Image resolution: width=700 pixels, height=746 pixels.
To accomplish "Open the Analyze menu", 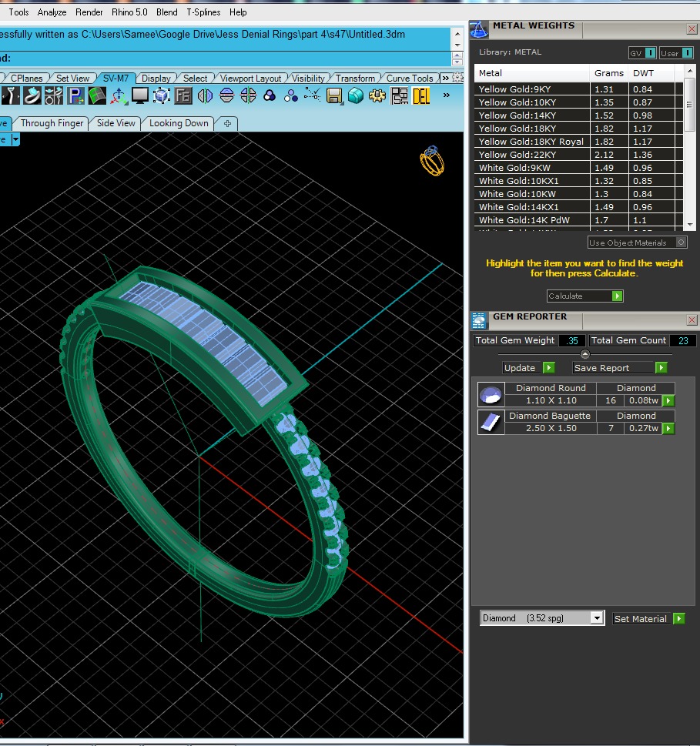I will [x=52, y=12].
